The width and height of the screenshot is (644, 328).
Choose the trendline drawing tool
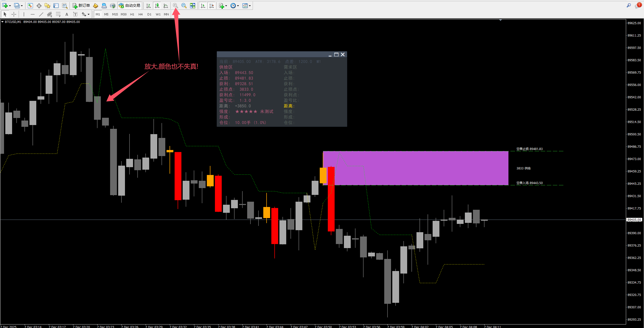pyautogui.click(x=41, y=14)
